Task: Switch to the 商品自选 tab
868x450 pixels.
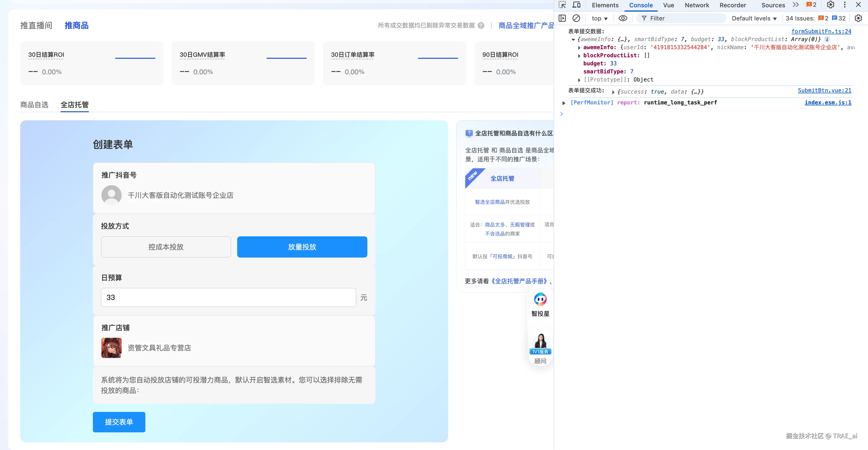Action: (34, 105)
